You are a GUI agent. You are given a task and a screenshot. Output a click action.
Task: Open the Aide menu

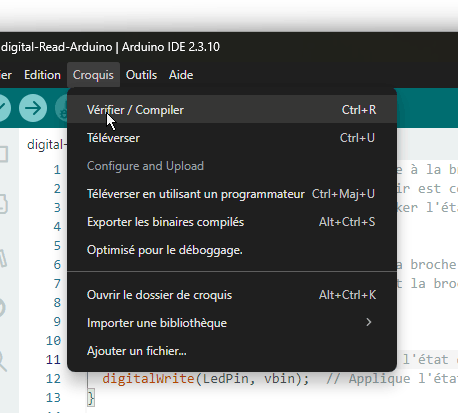click(181, 75)
